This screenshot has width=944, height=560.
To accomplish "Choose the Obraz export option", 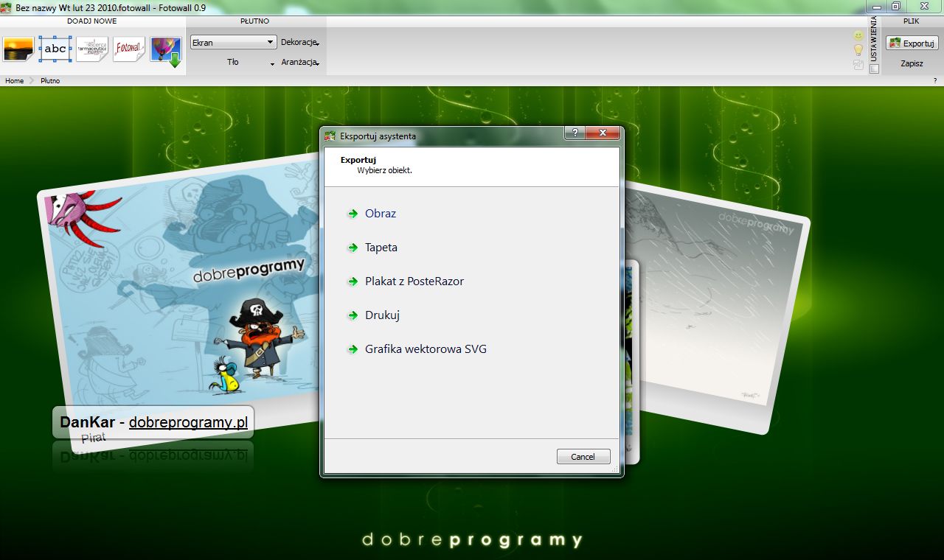I will pyautogui.click(x=381, y=214).
